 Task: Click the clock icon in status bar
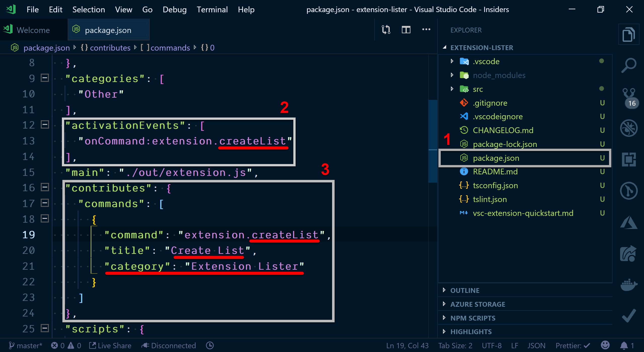(x=210, y=345)
